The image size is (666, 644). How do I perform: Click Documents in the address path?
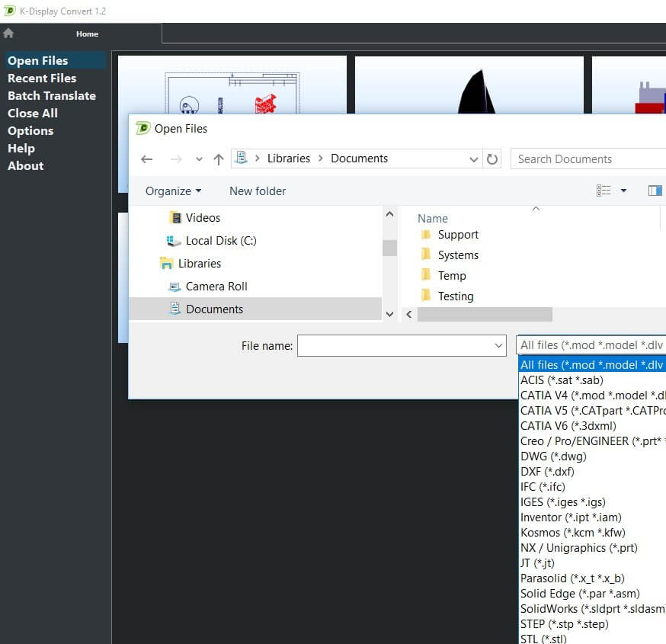[x=360, y=159]
